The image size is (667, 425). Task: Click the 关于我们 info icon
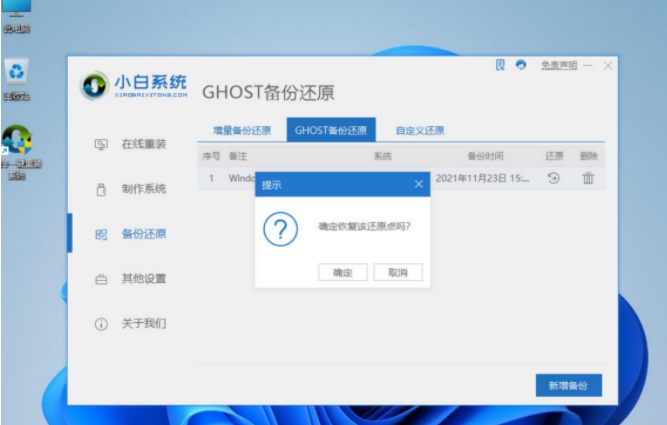tap(101, 325)
